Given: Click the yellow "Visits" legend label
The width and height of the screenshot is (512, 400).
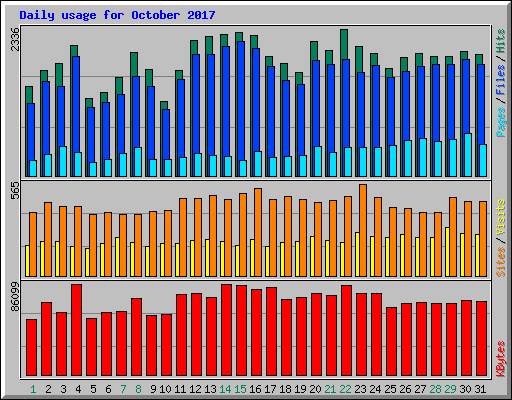Looking at the screenshot, I should 501,217.
